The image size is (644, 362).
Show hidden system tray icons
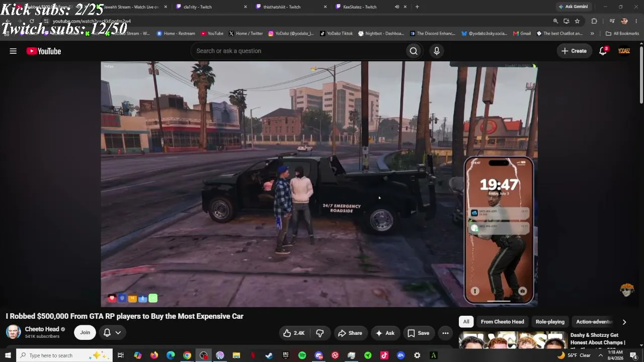[x=600, y=355]
